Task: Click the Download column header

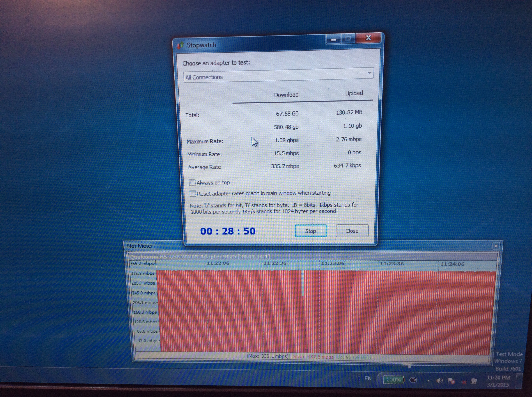Action: point(286,95)
